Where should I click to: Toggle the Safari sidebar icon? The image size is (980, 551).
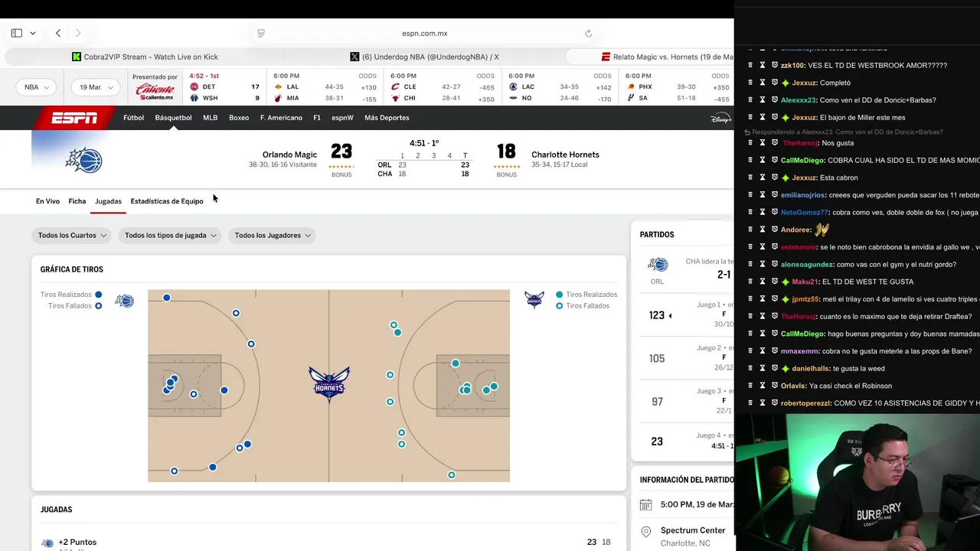click(16, 33)
